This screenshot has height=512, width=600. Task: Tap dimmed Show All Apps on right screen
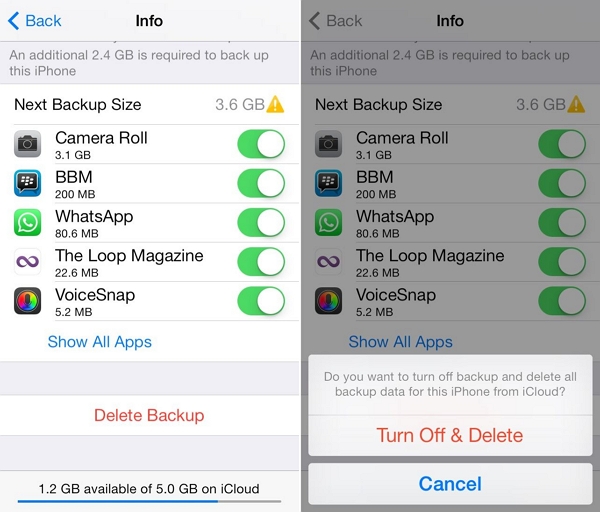(x=400, y=342)
